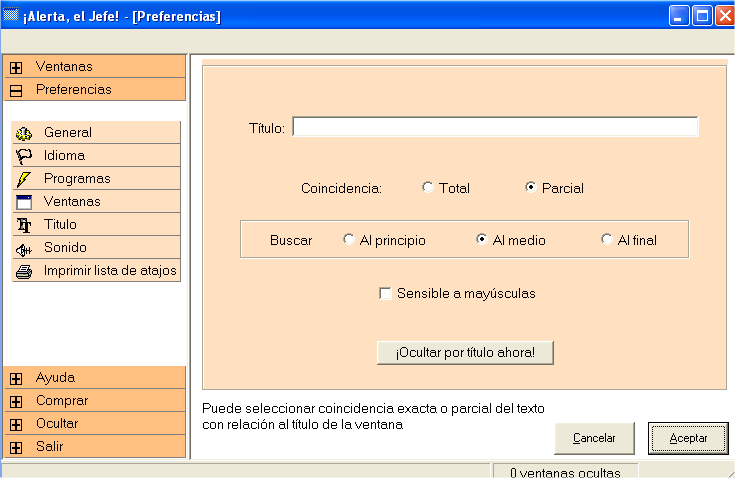Click the Idioma speech bubble icon
This screenshot has height=478, width=735.
click(24, 156)
